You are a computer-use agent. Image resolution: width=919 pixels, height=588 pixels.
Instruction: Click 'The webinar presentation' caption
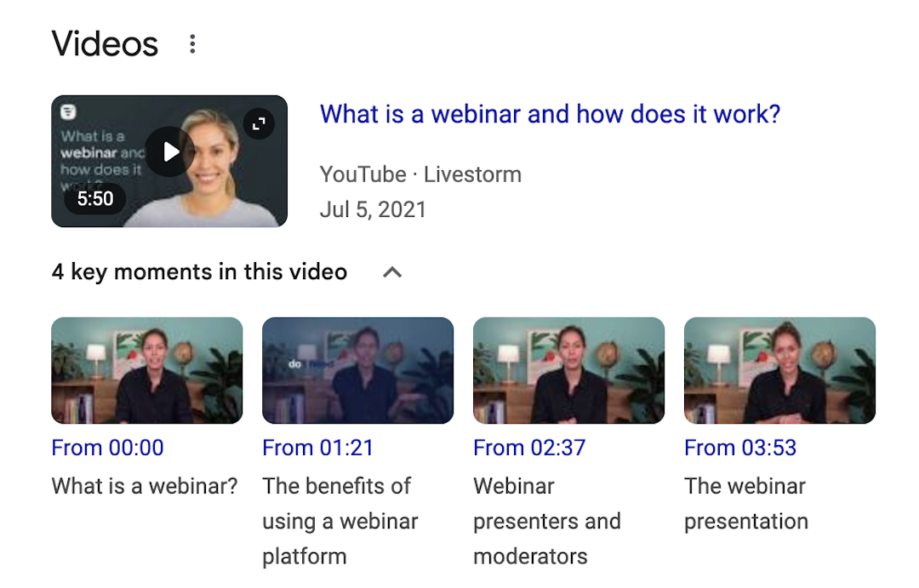tap(746, 504)
